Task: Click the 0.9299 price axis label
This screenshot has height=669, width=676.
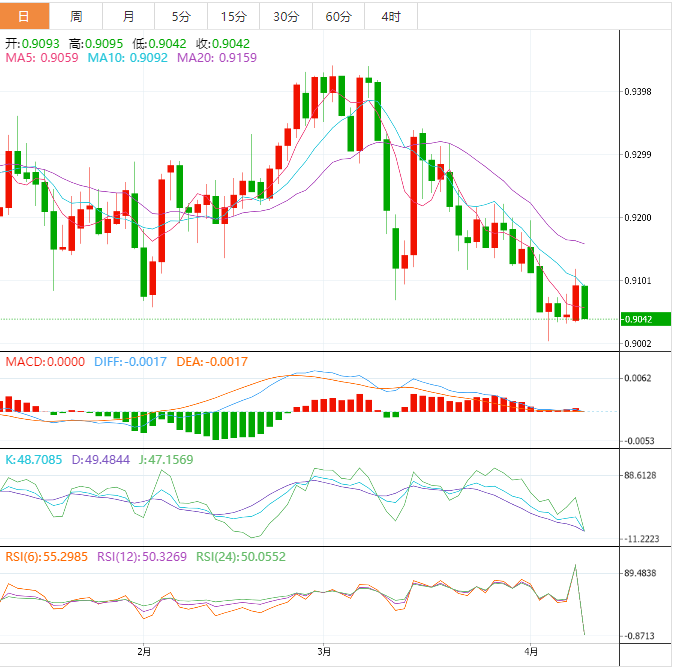Action: click(x=638, y=155)
